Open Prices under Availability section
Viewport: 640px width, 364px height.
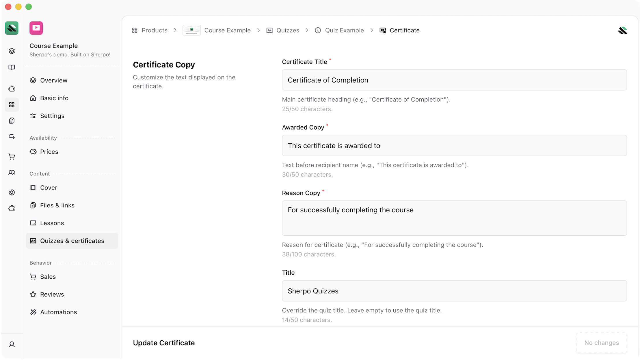click(x=49, y=152)
